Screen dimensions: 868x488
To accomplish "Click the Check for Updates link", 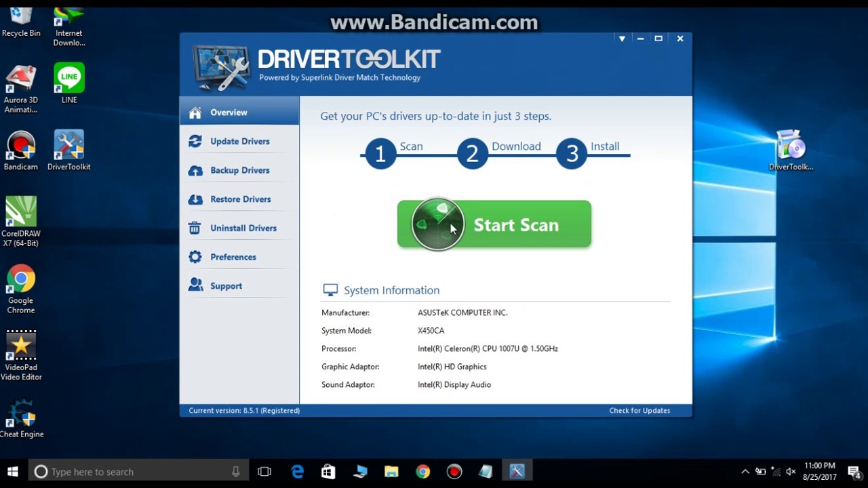I will [639, 410].
